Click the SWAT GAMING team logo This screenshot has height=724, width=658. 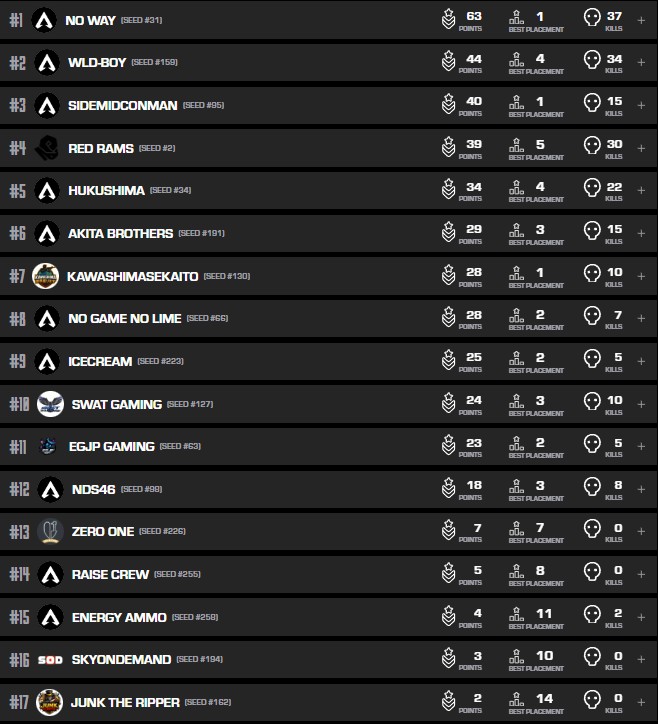tap(50, 404)
